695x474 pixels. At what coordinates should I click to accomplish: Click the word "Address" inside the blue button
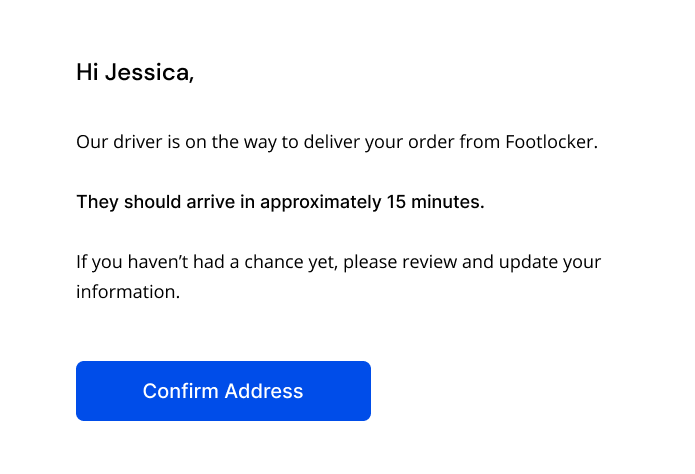264,391
